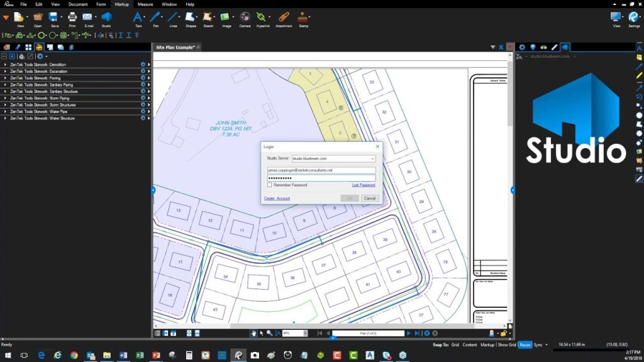
Task: Open Studio Server dropdown in Login dialog
Action: tap(372, 158)
